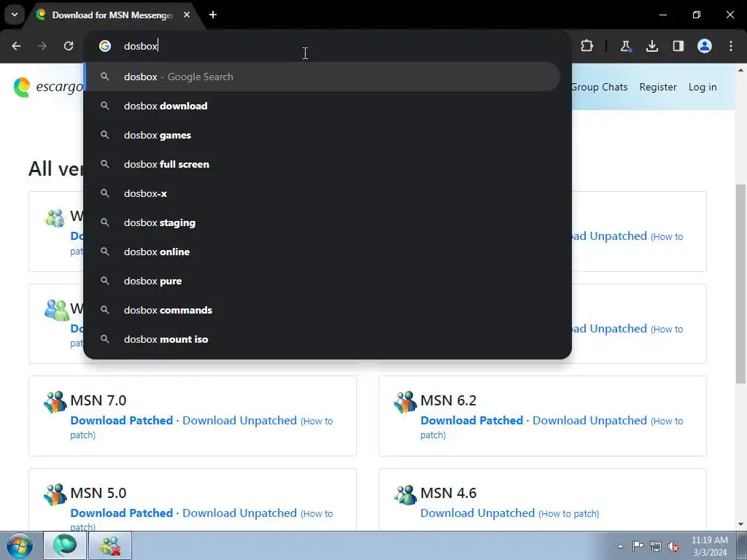Download Patched MSN 6.2

(x=472, y=421)
